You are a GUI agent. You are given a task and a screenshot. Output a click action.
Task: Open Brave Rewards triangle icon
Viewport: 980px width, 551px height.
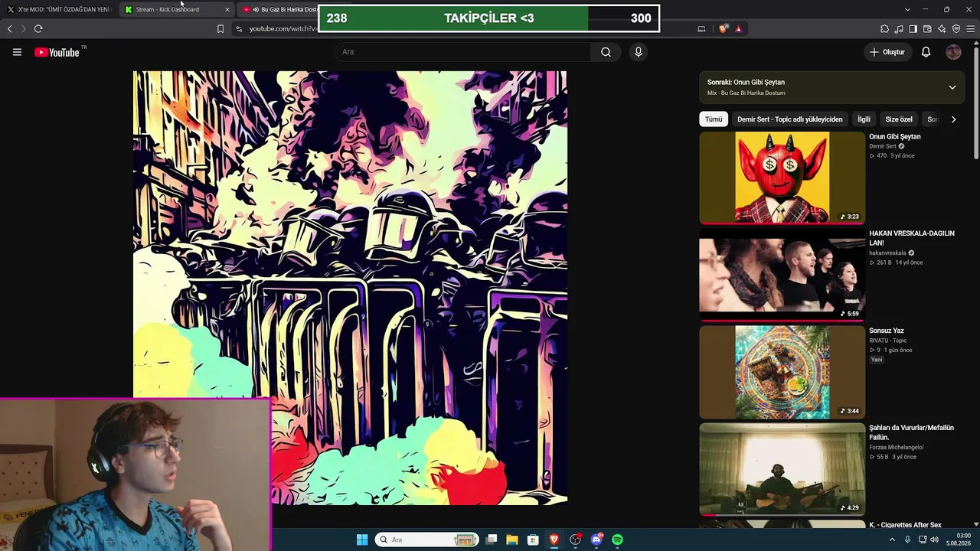pyautogui.click(x=738, y=29)
